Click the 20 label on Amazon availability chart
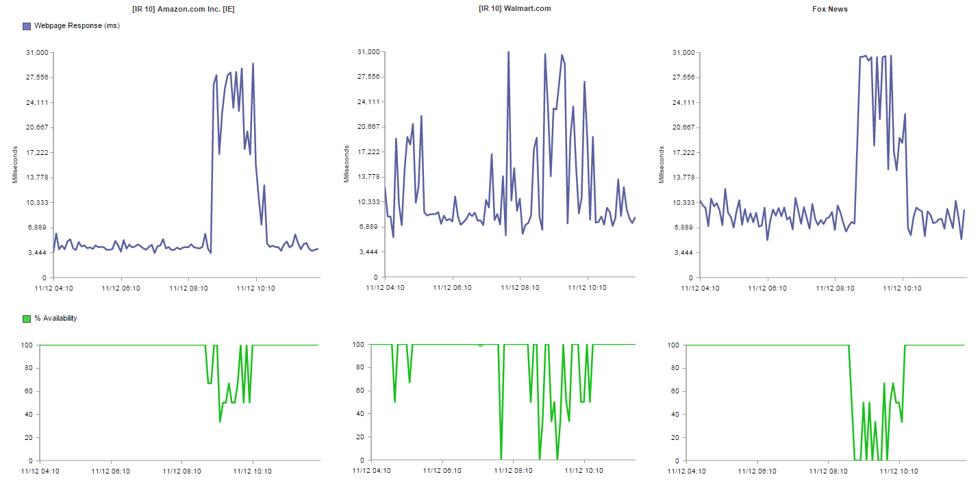The width and height of the screenshot is (980, 503). tap(30, 437)
